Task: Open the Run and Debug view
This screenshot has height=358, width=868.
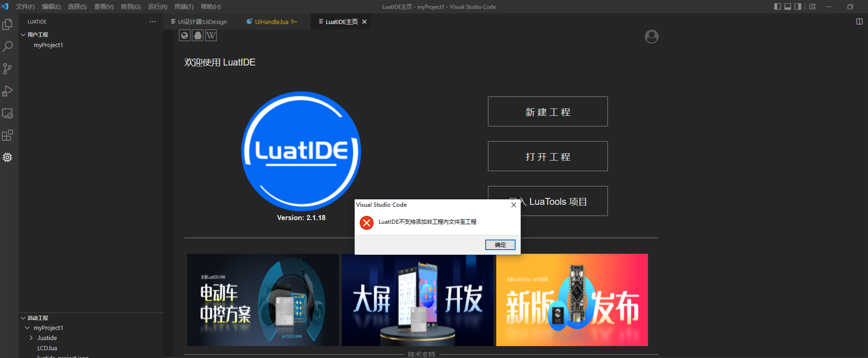Action: pos(7,91)
